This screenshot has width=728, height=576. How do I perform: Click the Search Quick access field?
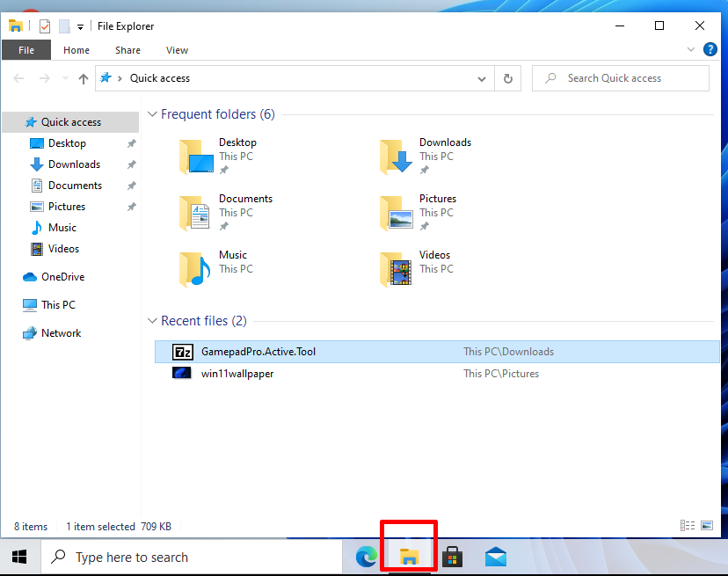tap(620, 78)
